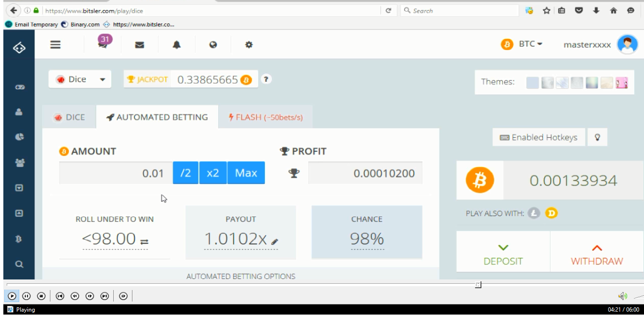Viewport: 644px width, 315px height.
Task: Stop the media player playback
Action: pos(41,296)
